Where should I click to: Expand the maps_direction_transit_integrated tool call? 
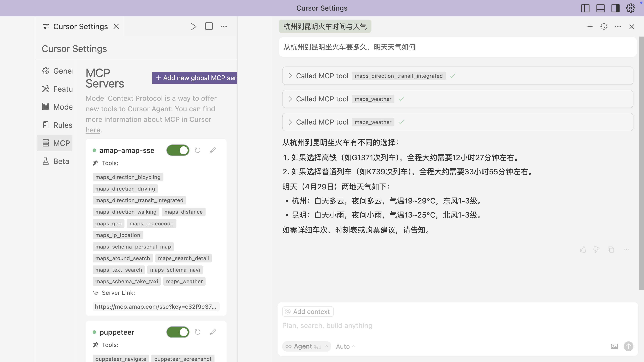pyautogui.click(x=290, y=76)
